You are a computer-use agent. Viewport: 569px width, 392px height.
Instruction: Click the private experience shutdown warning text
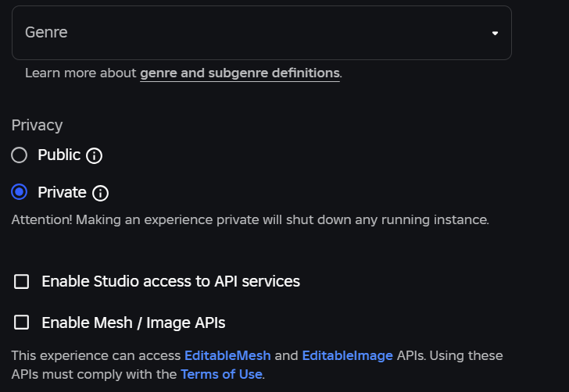250,219
